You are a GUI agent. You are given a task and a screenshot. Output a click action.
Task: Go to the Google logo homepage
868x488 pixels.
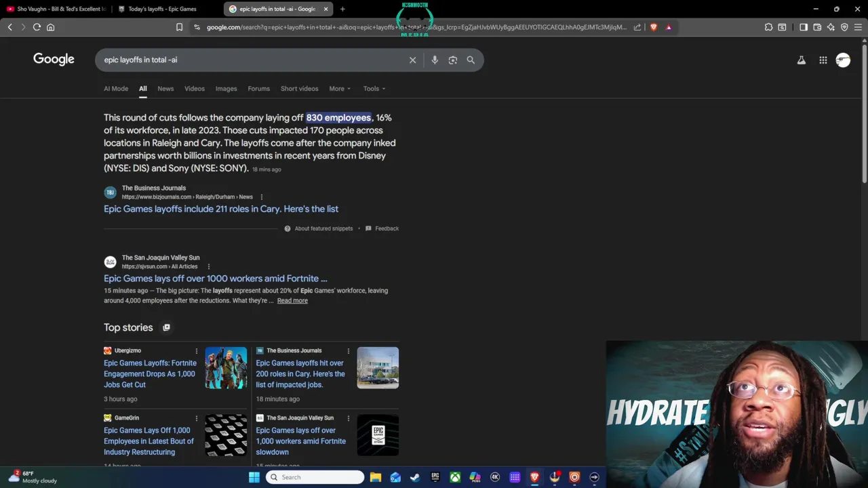coord(54,60)
